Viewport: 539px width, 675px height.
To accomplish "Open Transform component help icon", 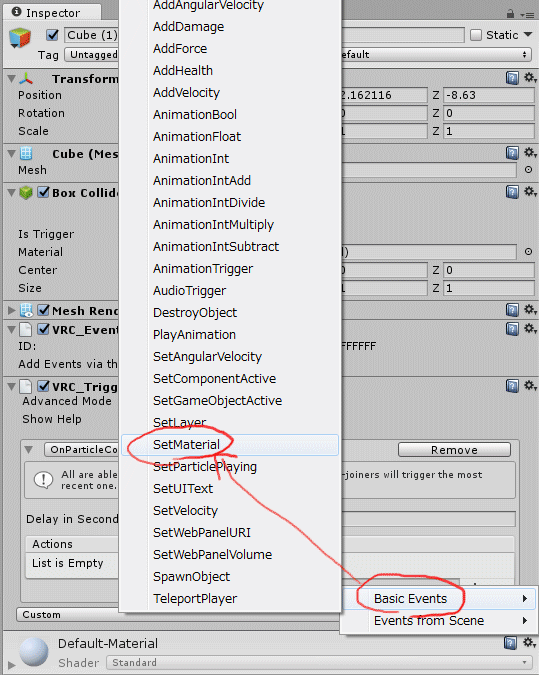I will point(512,78).
